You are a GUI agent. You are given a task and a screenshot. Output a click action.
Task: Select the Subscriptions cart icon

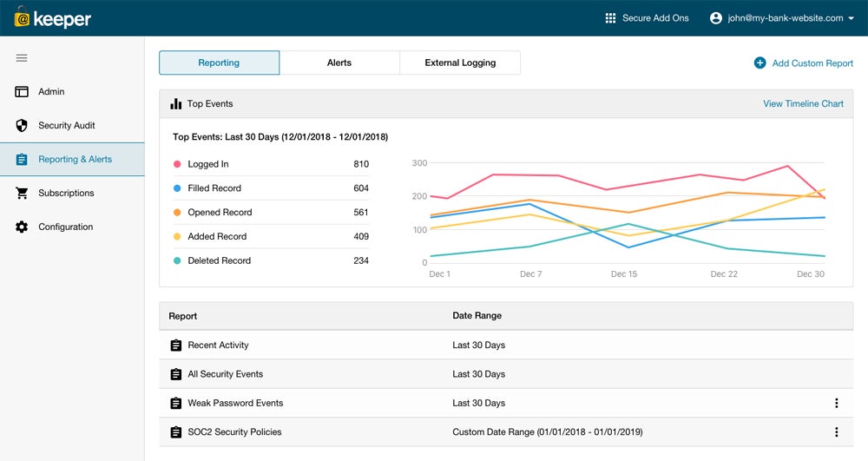pos(22,194)
